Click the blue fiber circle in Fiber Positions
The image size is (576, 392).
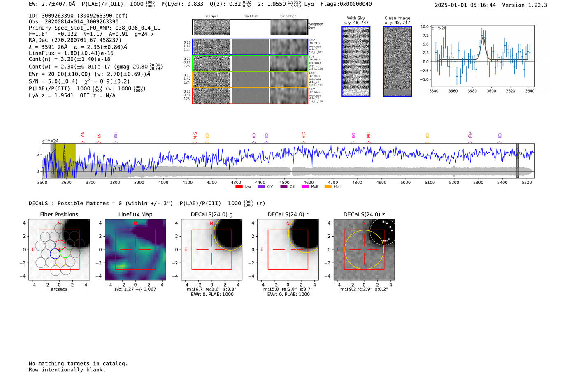click(55, 253)
